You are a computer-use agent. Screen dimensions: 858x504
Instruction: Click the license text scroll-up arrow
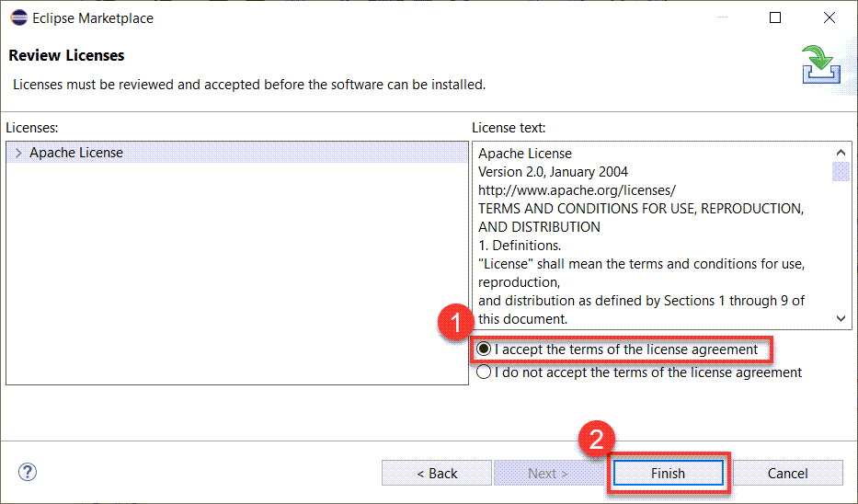(x=841, y=152)
